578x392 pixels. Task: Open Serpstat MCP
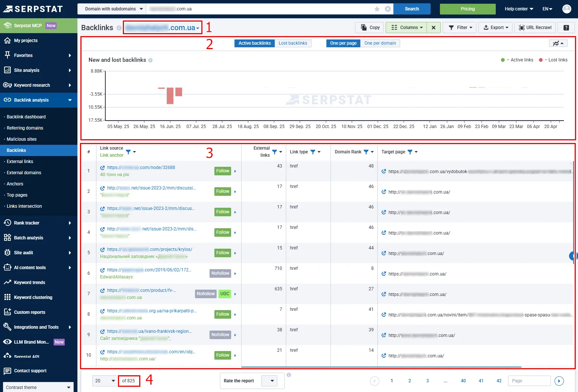click(x=39, y=26)
